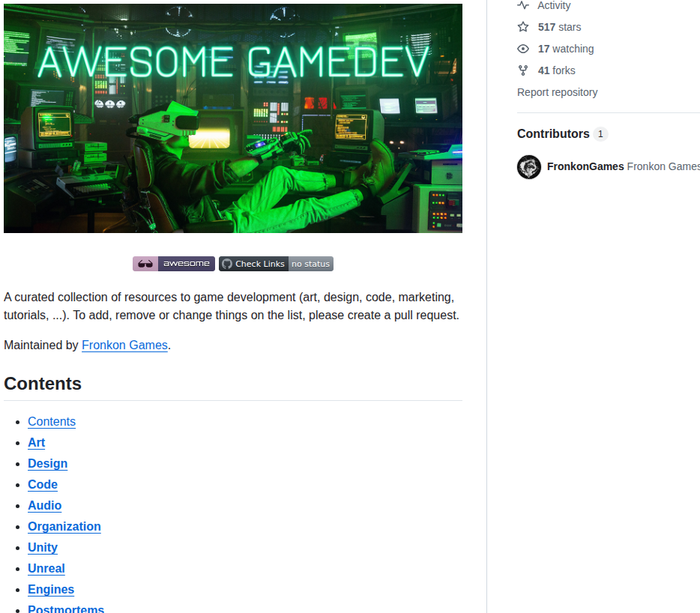Jump to the Code section
This screenshot has width=700, height=613.
[43, 484]
